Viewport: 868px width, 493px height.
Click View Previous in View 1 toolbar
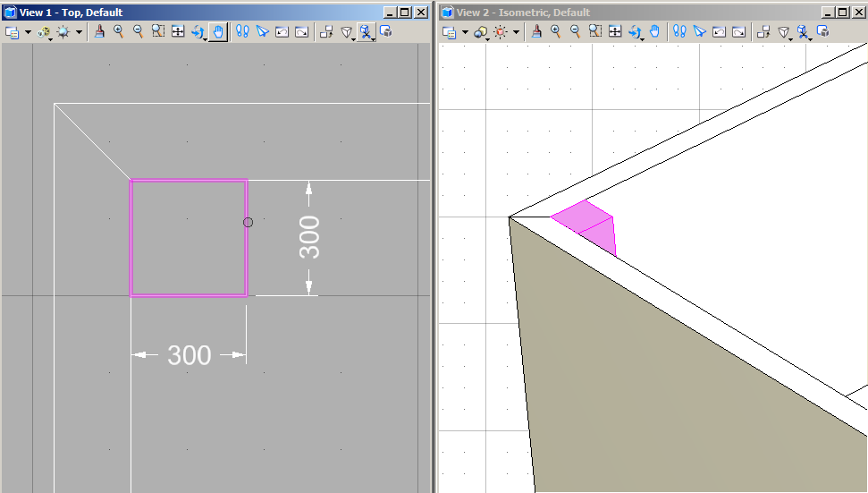(x=282, y=31)
